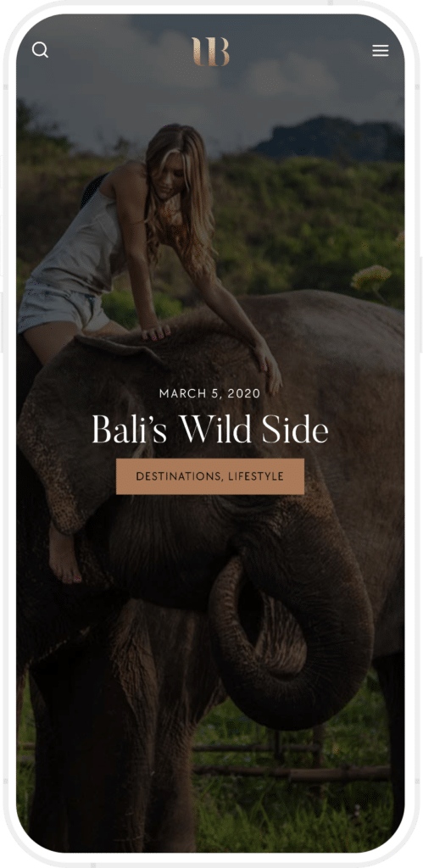
Task: Open the Bali's Wild Side post title
Action: click(x=210, y=430)
